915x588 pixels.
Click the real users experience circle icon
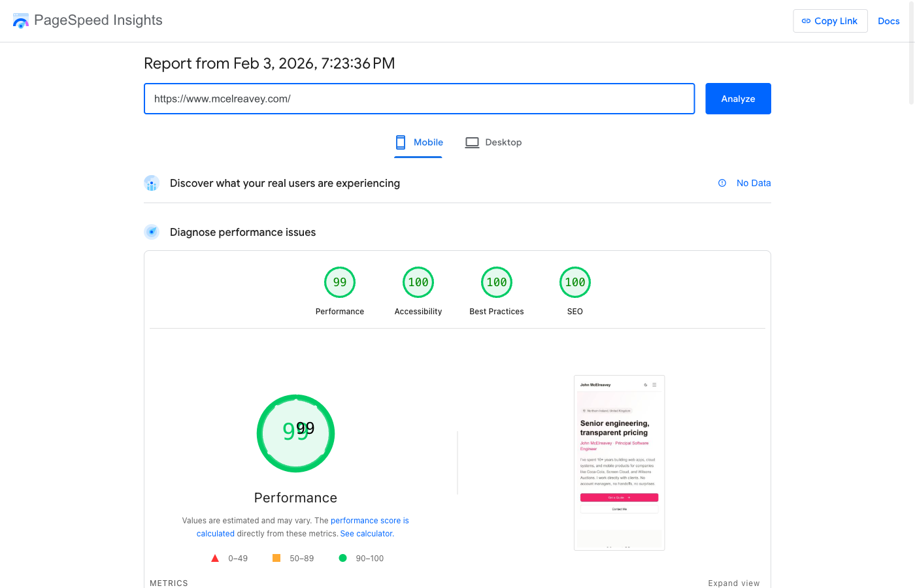click(152, 183)
